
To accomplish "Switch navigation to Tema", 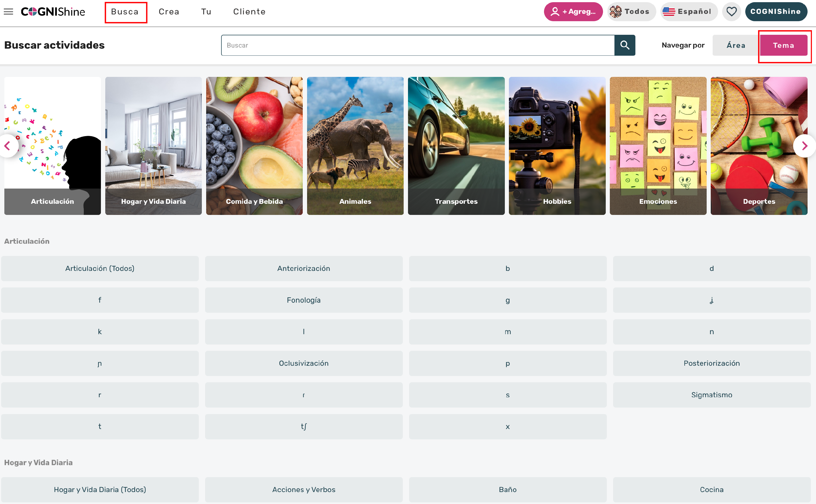I will pos(783,45).
